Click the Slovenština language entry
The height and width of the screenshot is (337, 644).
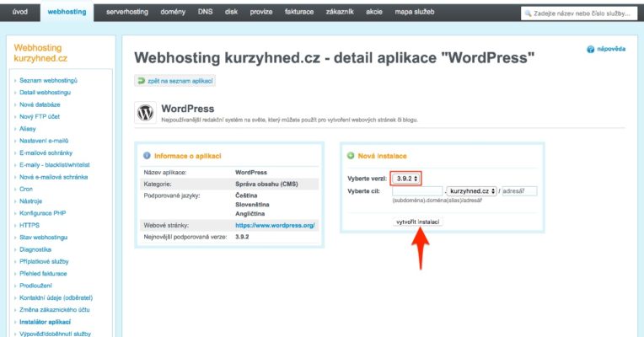pos(252,205)
